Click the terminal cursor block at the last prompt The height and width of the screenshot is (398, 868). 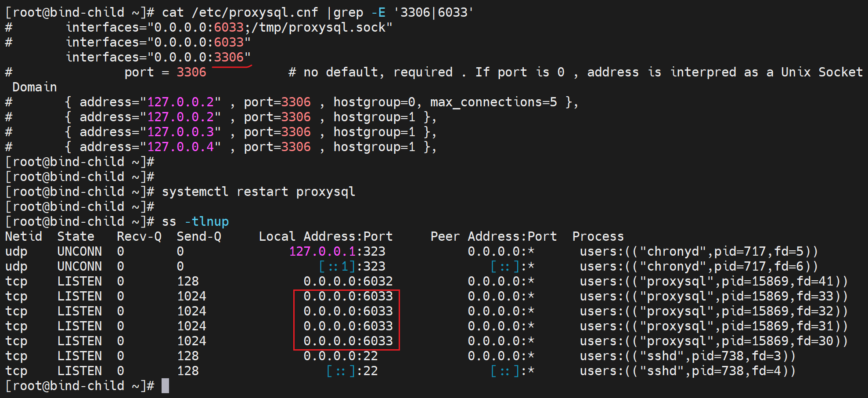pos(165,386)
